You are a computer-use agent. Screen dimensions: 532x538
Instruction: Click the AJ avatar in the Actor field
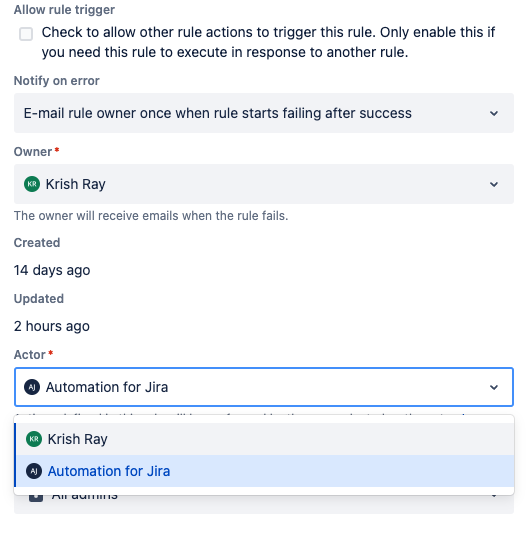pyautogui.click(x=32, y=387)
